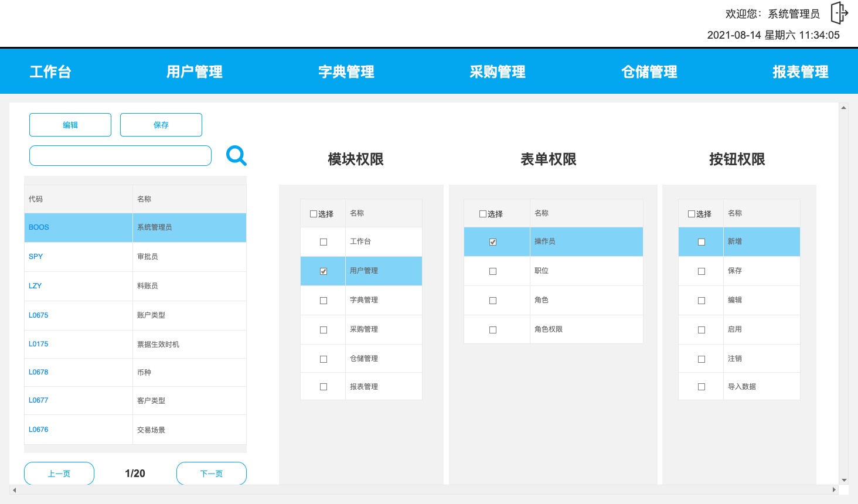Click the search input field

[120, 155]
